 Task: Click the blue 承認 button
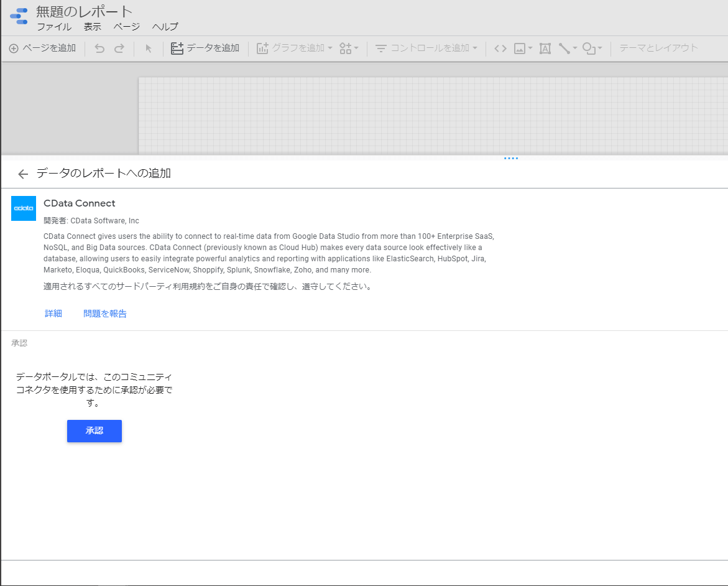pyautogui.click(x=94, y=430)
